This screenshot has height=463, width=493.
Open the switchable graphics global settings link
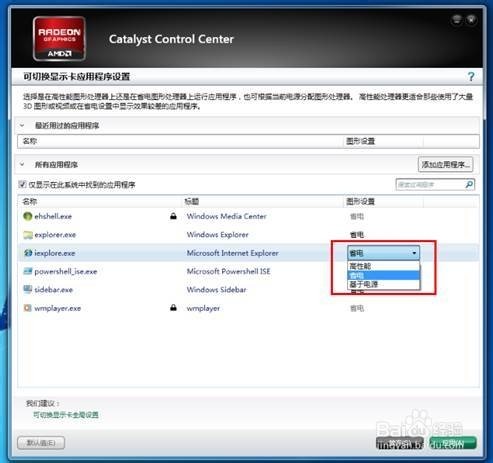tap(66, 415)
